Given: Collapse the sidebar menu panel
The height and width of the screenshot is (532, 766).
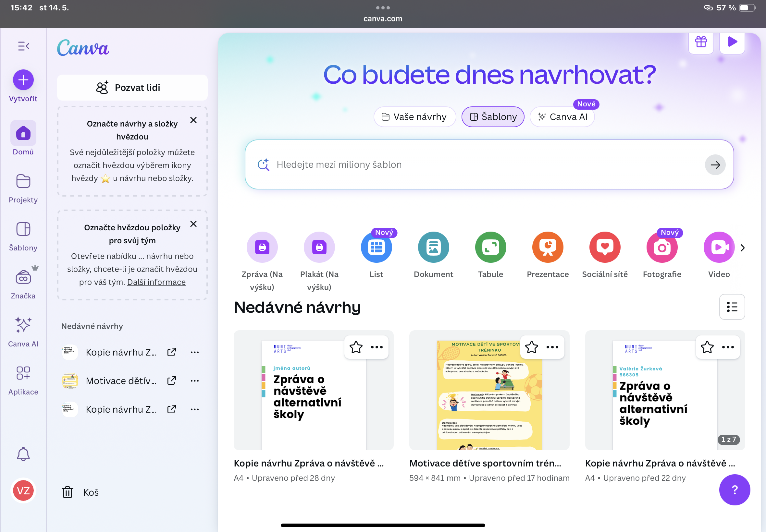Looking at the screenshot, I should [23, 46].
